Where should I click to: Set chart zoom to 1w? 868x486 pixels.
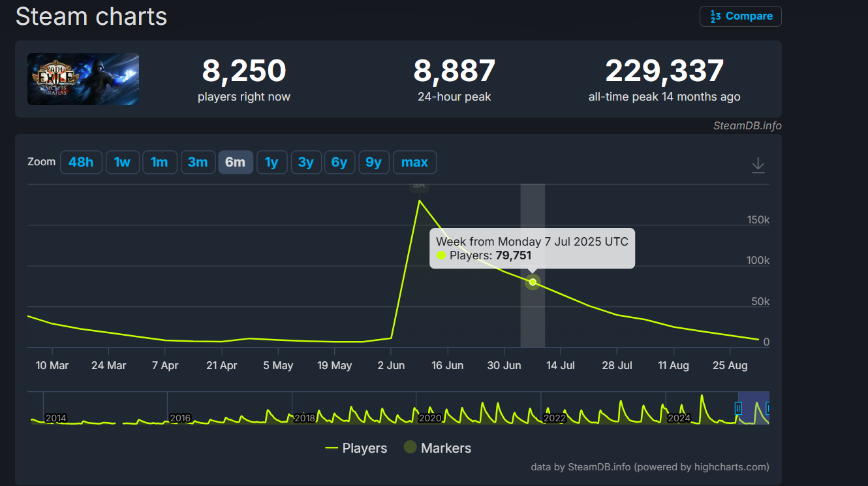(122, 163)
